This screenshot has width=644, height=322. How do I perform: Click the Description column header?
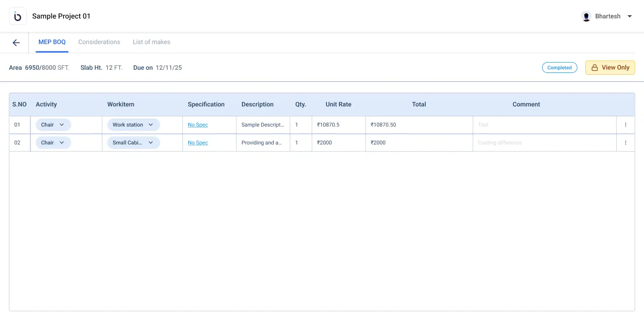click(258, 104)
